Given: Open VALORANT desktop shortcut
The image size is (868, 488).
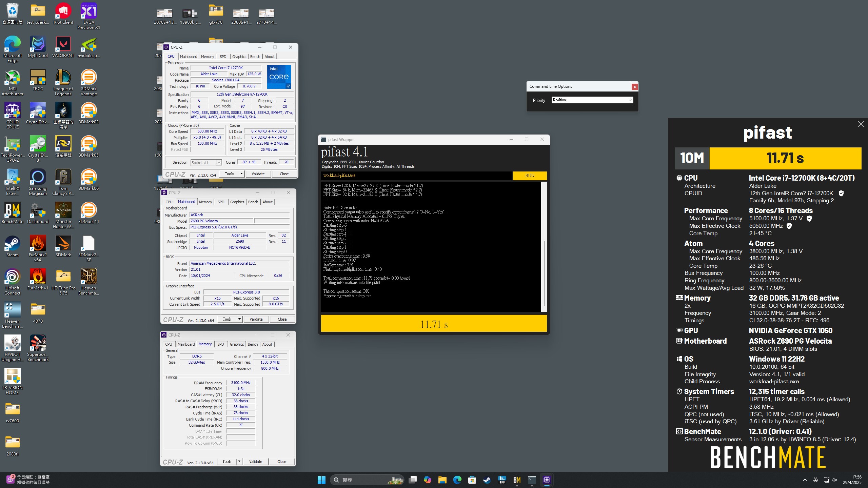Looking at the screenshot, I should [63, 47].
